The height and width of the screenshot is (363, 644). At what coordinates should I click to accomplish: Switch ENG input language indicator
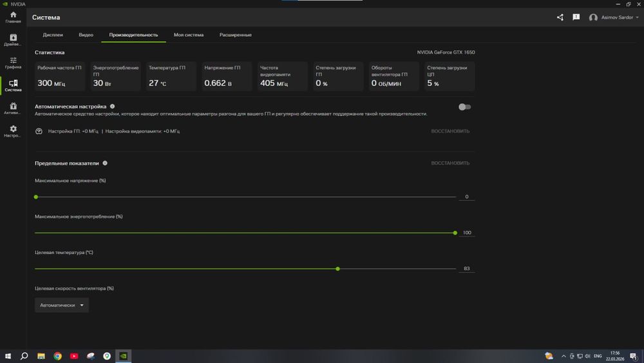pos(598,356)
